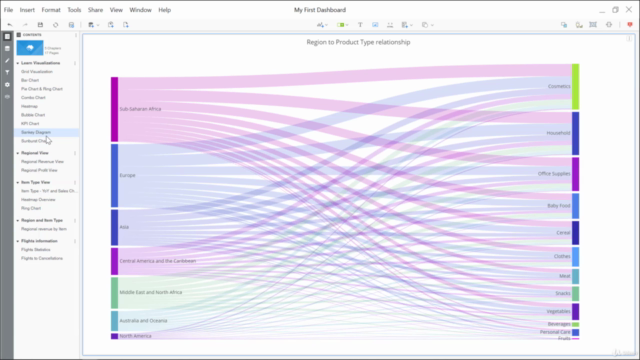The image size is (640, 360).
Task: Open the Insert menu
Action: pos(27,10)
